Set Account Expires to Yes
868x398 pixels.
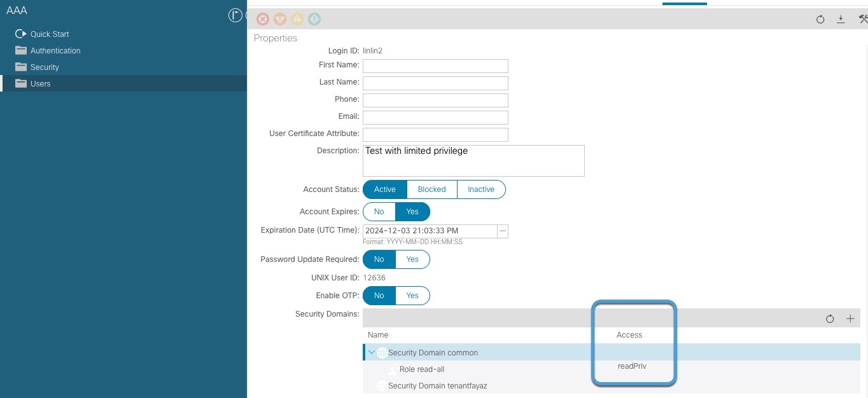(412, 212)
